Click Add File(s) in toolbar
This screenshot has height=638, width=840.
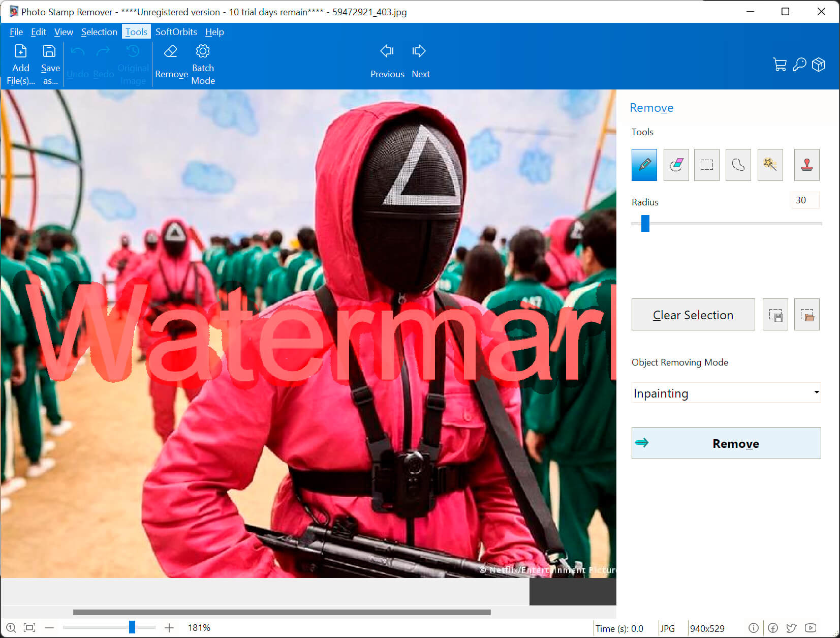[21, 65]
